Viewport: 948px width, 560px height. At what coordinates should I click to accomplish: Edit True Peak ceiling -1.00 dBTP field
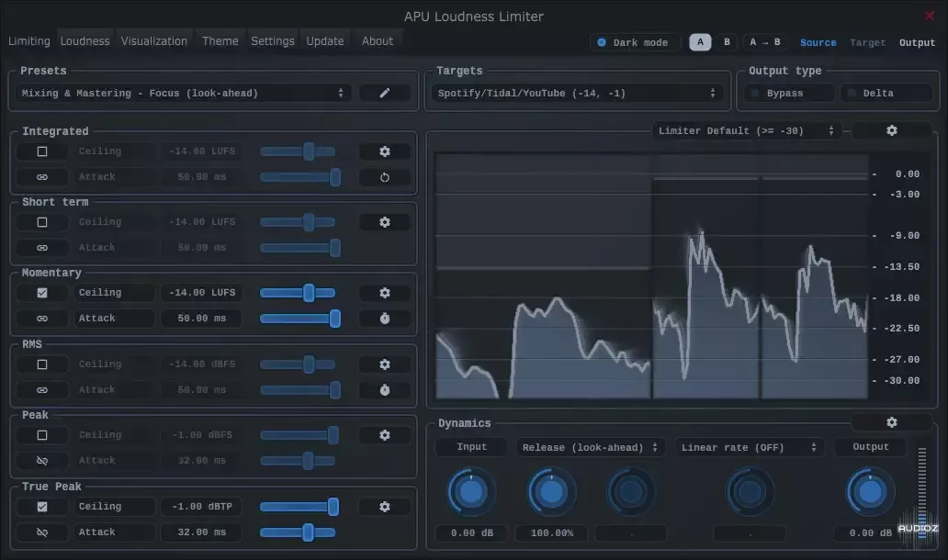point(202,507)
